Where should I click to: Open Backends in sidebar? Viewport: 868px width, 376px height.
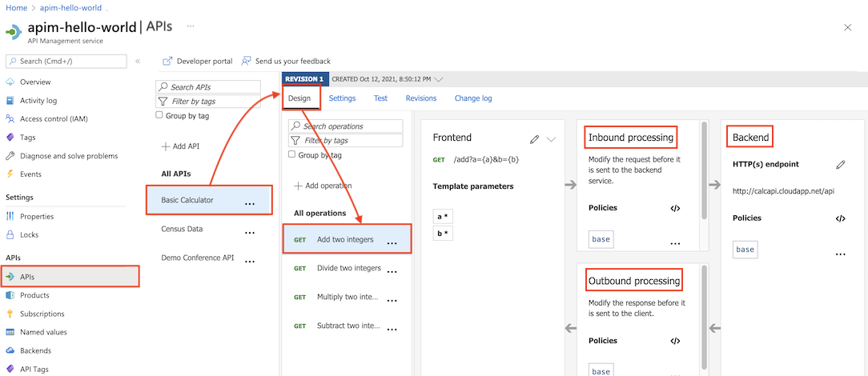pyautogui.click(x=35, y=350)
